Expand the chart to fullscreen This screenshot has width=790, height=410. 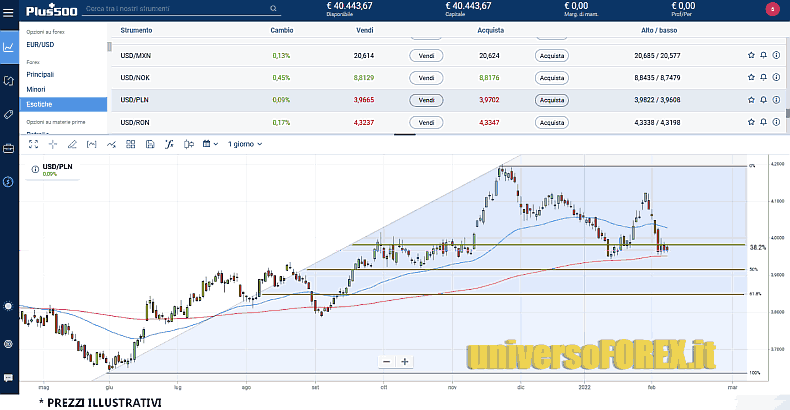[x=32, y=144]
